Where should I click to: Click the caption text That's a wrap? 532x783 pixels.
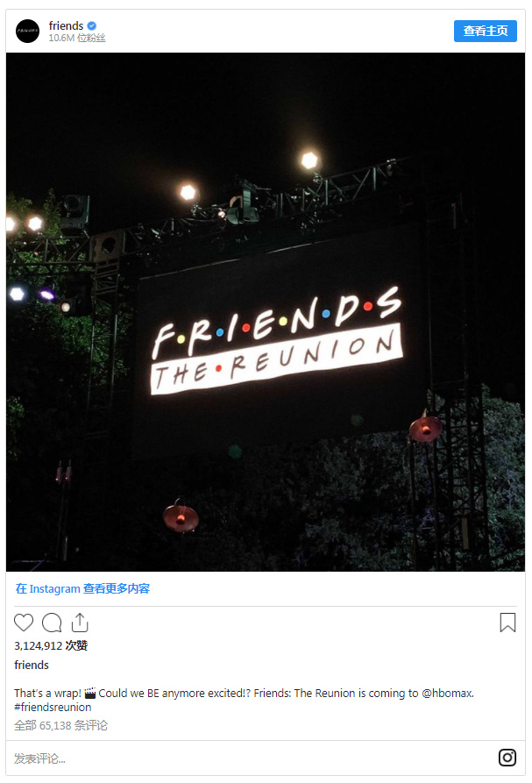[47, 693]
